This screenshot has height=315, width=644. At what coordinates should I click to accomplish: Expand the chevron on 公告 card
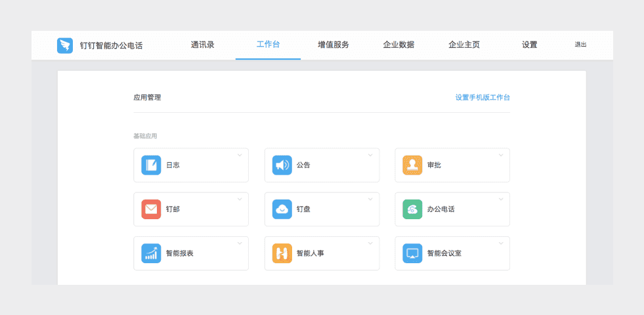[x=370, y=155]
